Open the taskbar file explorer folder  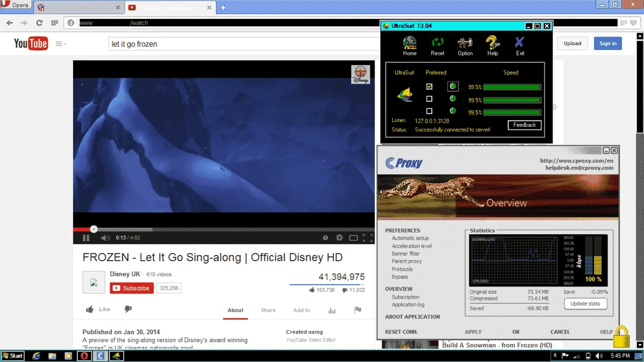[52, 356]
